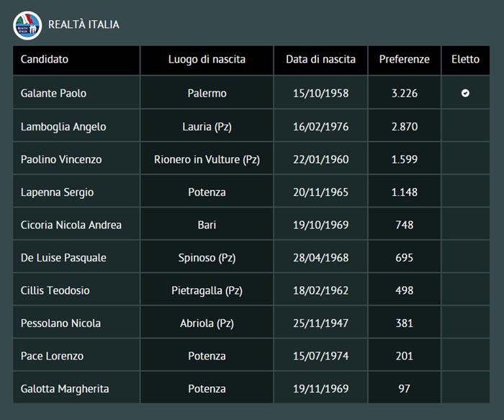This screenshot has width=504, height=420.
Task: Sort by the Preferenze column header
Action: [x=404, y=60]
